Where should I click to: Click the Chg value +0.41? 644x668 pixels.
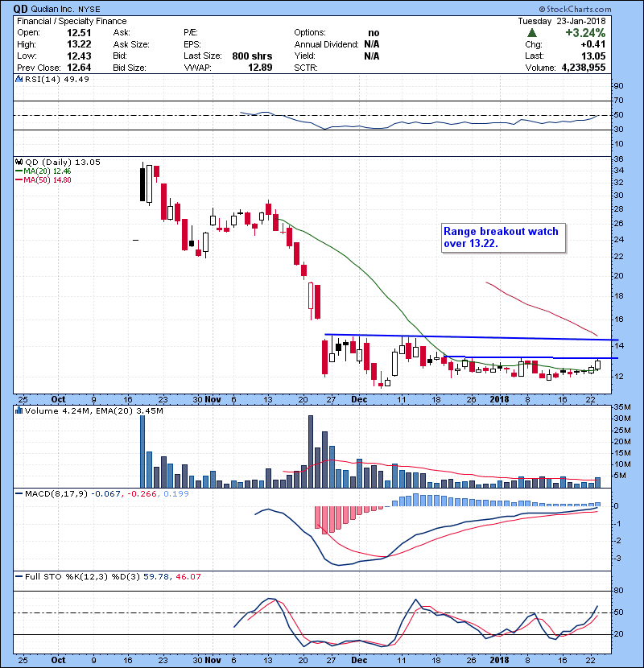tap(592, 44)
